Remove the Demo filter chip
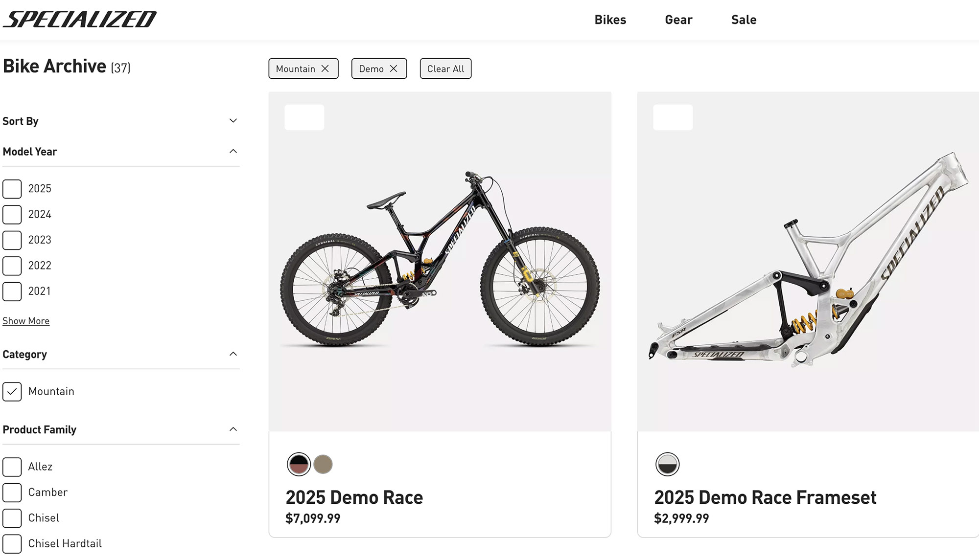The height and width of the screenshot is (560, 979). 394,69
